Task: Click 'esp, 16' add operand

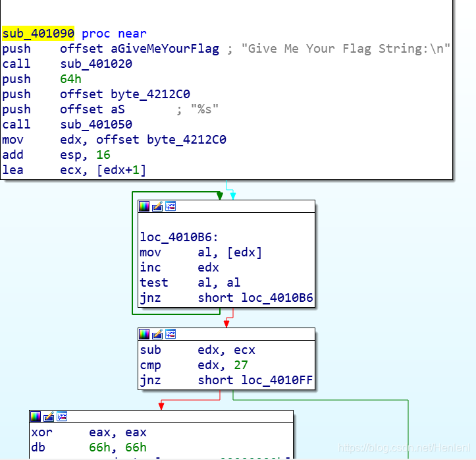Action: pos(85,155)
